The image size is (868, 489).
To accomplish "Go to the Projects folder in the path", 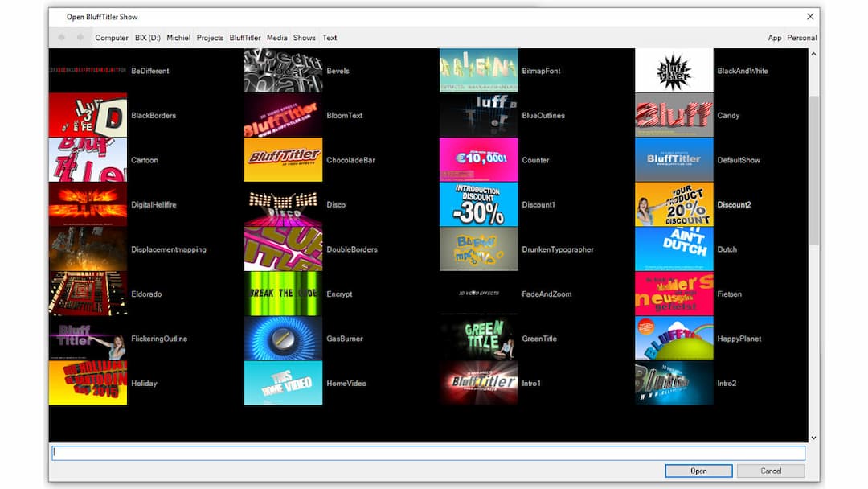I will (210, 37).
